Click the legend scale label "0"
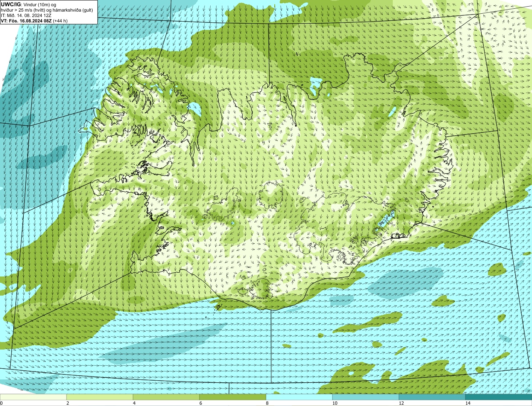Screen dimensions: 532x406 (x=1, y=403)
